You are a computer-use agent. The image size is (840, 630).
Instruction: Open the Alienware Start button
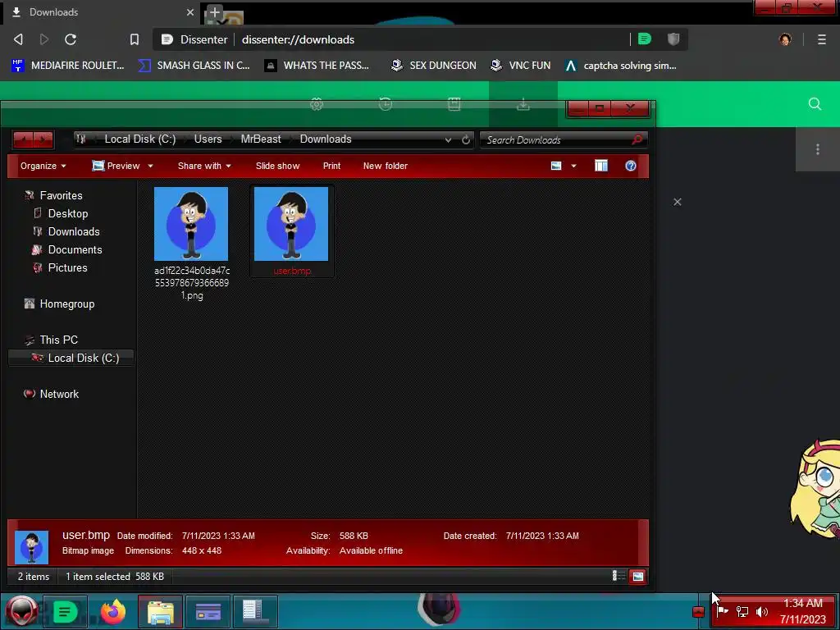(21, 611)
